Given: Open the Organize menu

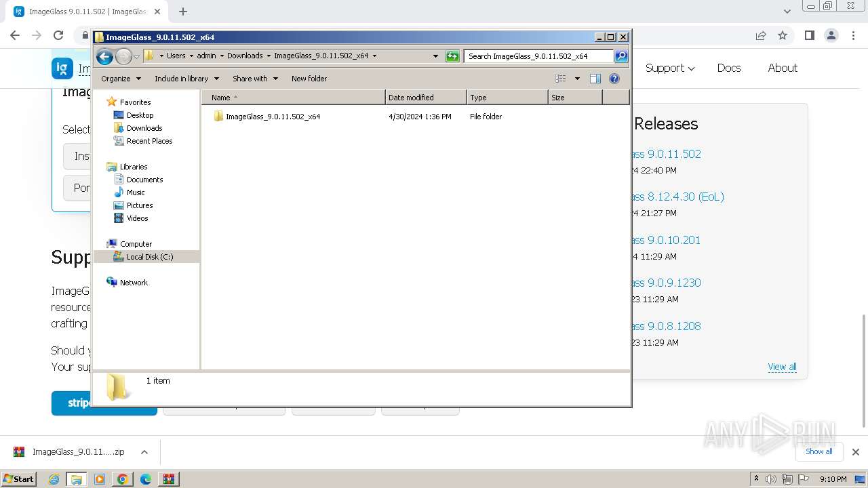Looking at the screenshot, I should pyautogui.click(x=121, y=79).
